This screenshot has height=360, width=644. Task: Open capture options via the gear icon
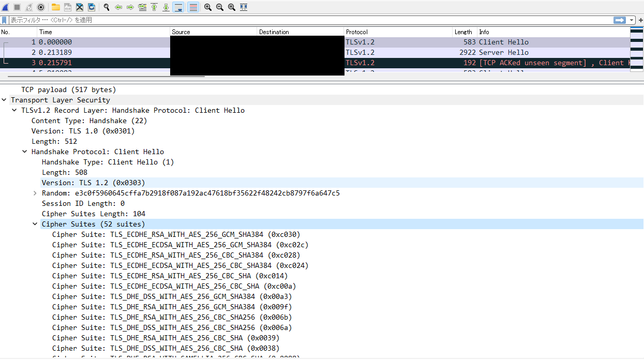coord(41,7)
